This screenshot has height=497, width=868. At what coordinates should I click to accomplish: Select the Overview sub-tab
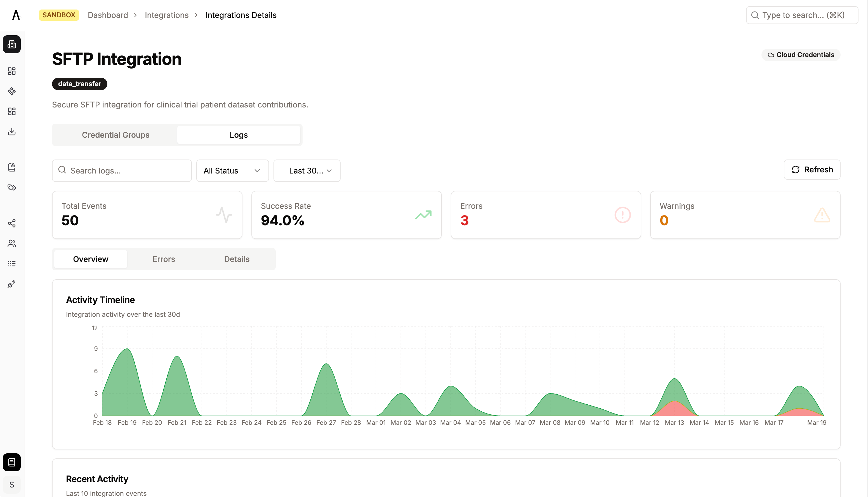point(91,259)
